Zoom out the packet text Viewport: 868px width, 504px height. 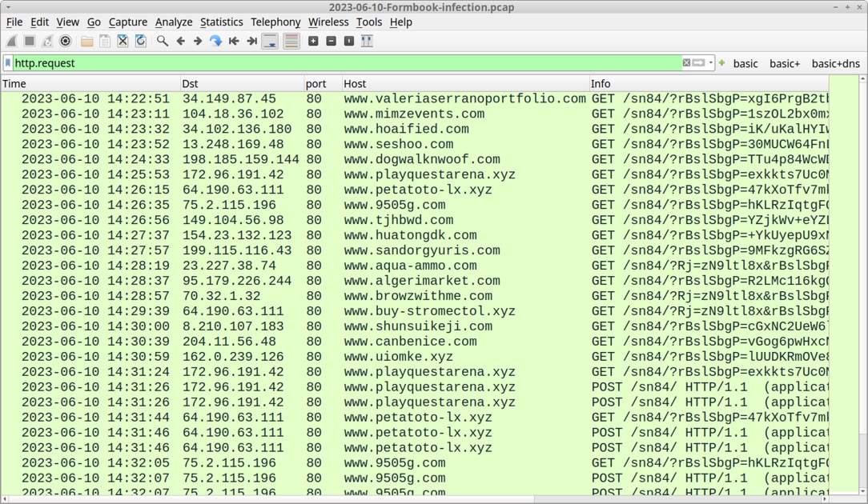(331, 41)
